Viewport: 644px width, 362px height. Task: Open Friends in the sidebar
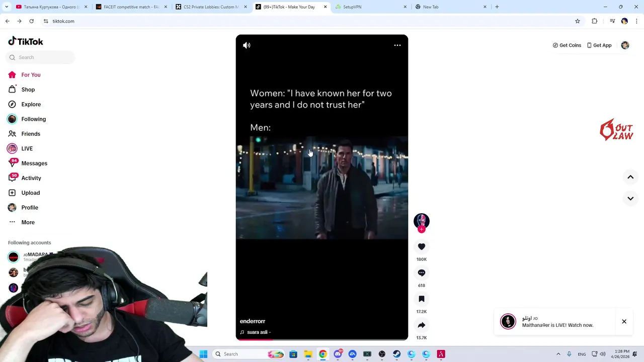coord(31,134)
